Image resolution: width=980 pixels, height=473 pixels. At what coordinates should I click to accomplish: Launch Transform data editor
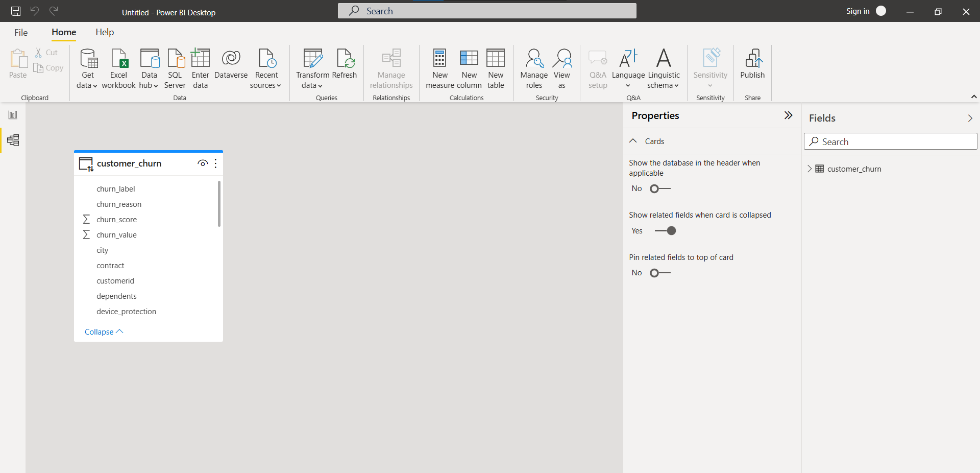click(312, 69)
